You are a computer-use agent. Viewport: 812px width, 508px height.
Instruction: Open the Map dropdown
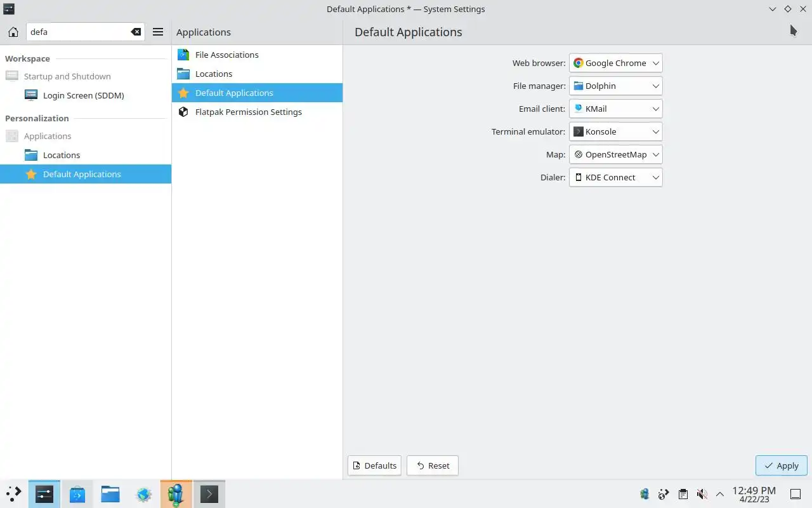pyautogui.click(x=615, y=154)
